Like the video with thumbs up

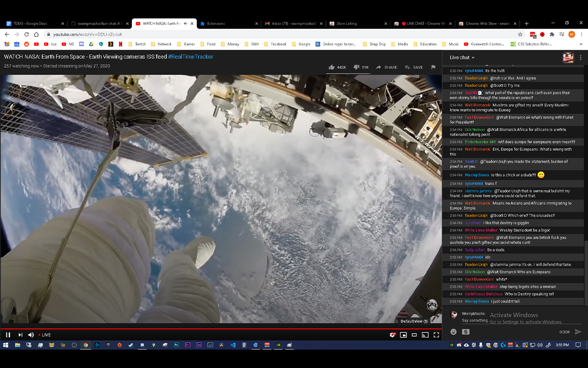click(x=332, y=67)
